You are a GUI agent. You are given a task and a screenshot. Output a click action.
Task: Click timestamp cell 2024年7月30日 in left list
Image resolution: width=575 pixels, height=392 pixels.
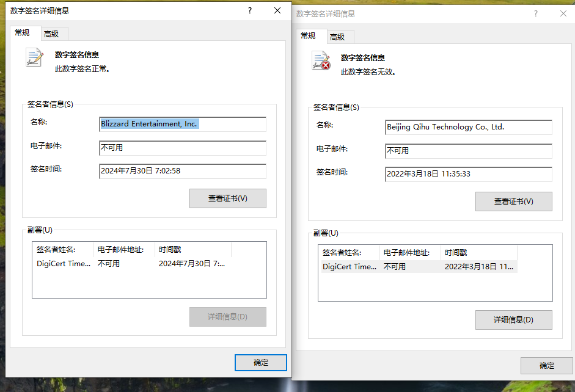pos(192,264)
